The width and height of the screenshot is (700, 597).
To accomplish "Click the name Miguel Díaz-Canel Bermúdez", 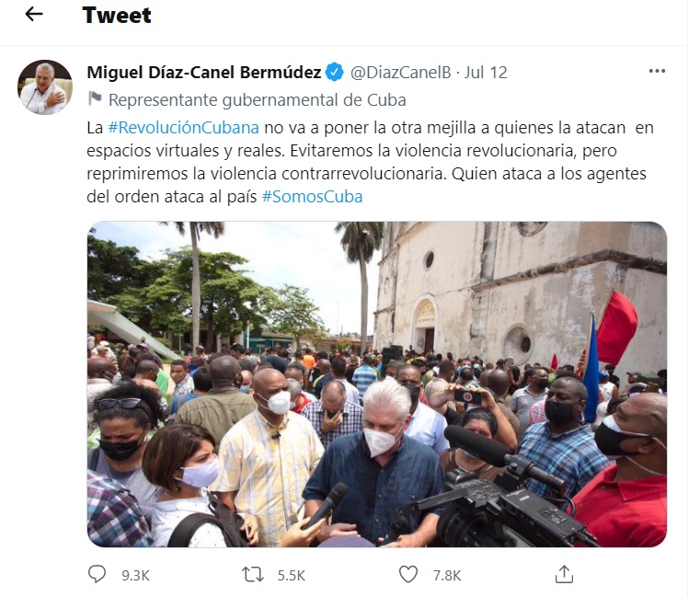I will coord(204,73).
